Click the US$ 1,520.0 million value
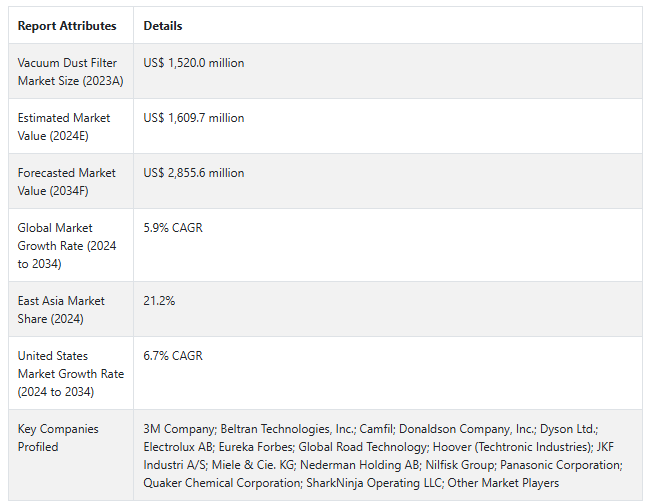The width and height of the screenshot is (645, 502). pos(194,63)
